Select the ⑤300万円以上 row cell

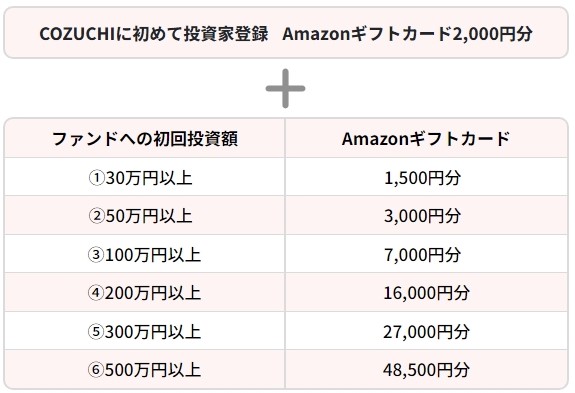[145, 331]
